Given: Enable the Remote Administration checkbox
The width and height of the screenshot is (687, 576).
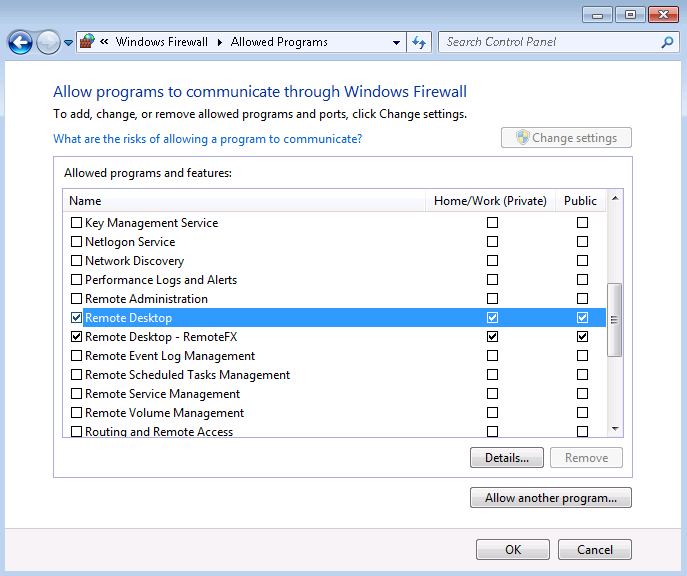Looking at the screenshot, I should coord(76,298).
